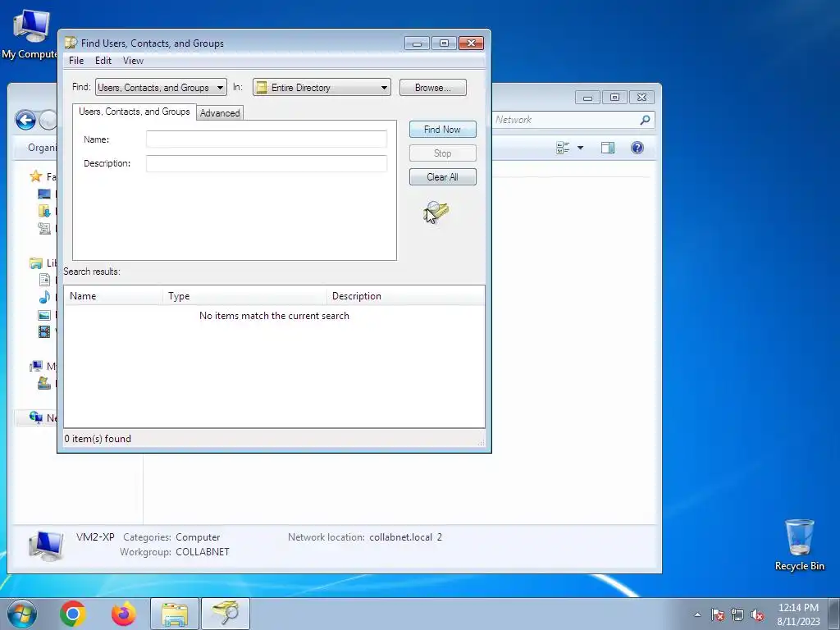This screenshot has height=630, width=840.
Task: Open the View menu
Action: pyautogui.click(x=134, y=61)
